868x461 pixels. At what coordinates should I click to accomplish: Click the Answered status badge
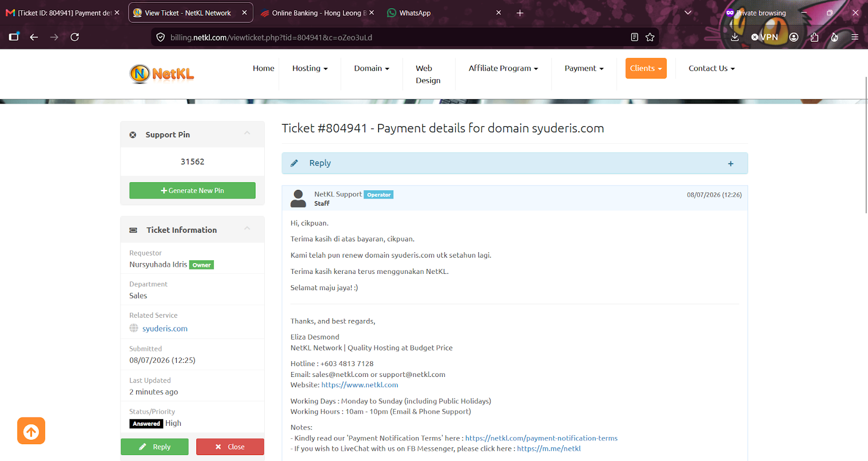click(146, 424)
